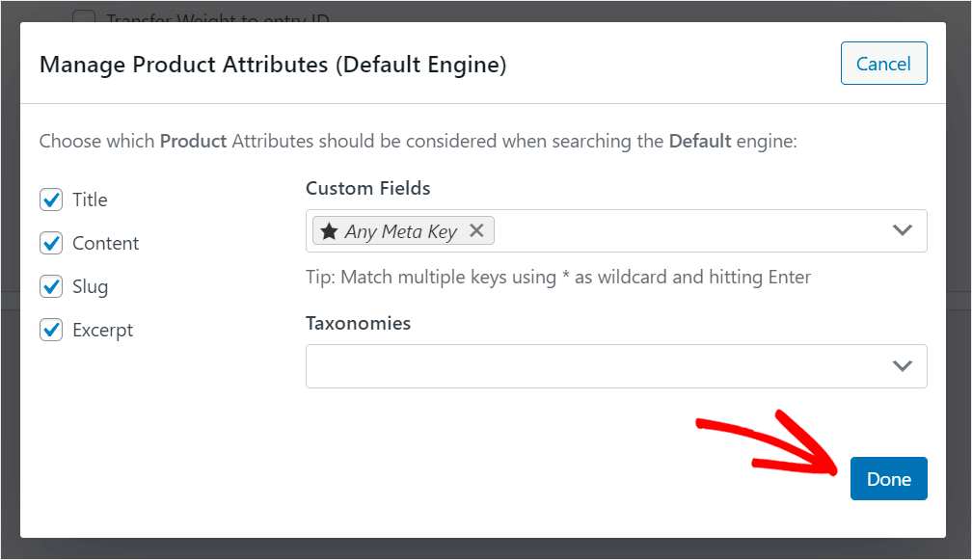Open the Taxonomies dropdown arrow

click(x=903, y=366)
